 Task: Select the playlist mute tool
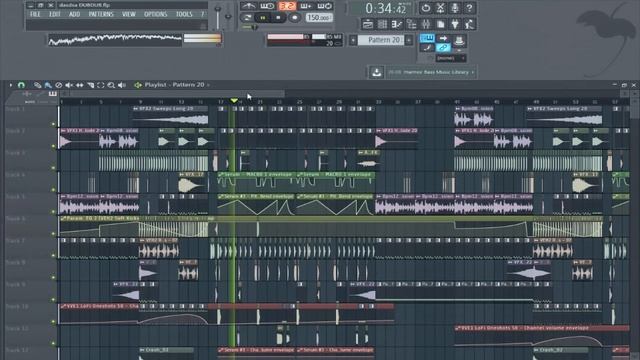69,85
